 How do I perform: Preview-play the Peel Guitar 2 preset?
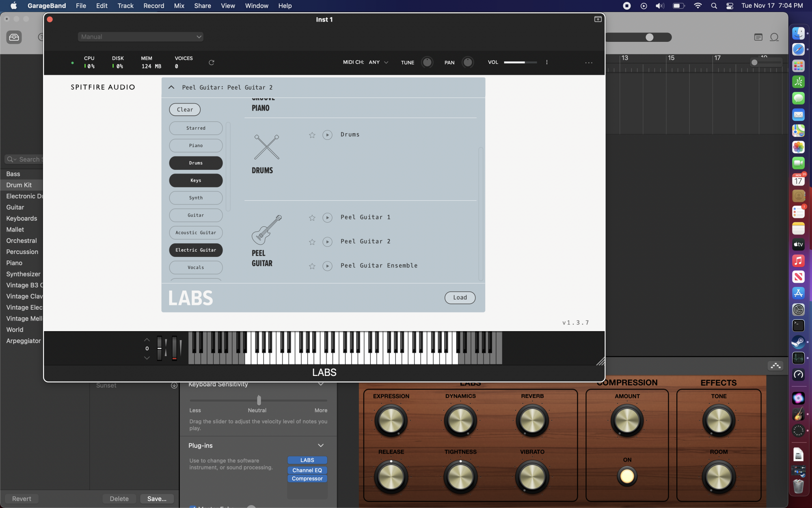(x=327, y=242)
